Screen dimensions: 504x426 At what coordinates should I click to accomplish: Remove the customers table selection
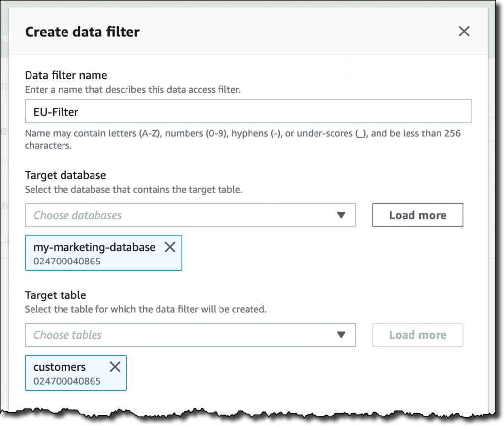[x=115, y=367]
